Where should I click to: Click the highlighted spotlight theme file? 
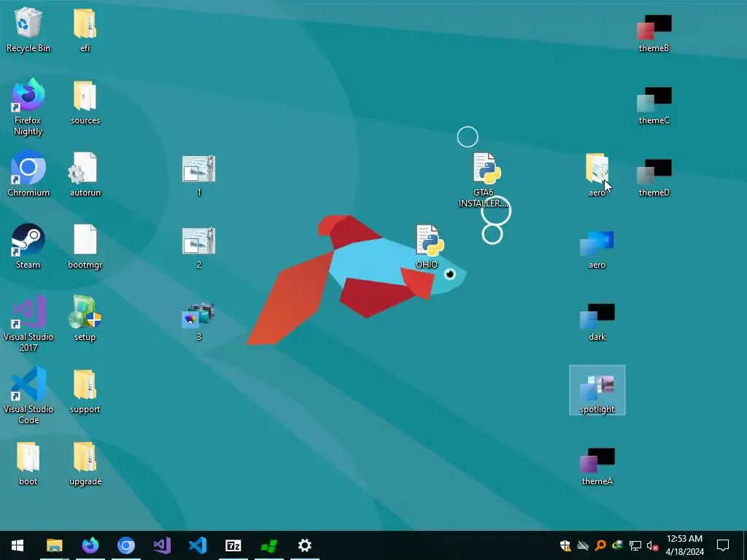tap(597, 390)
